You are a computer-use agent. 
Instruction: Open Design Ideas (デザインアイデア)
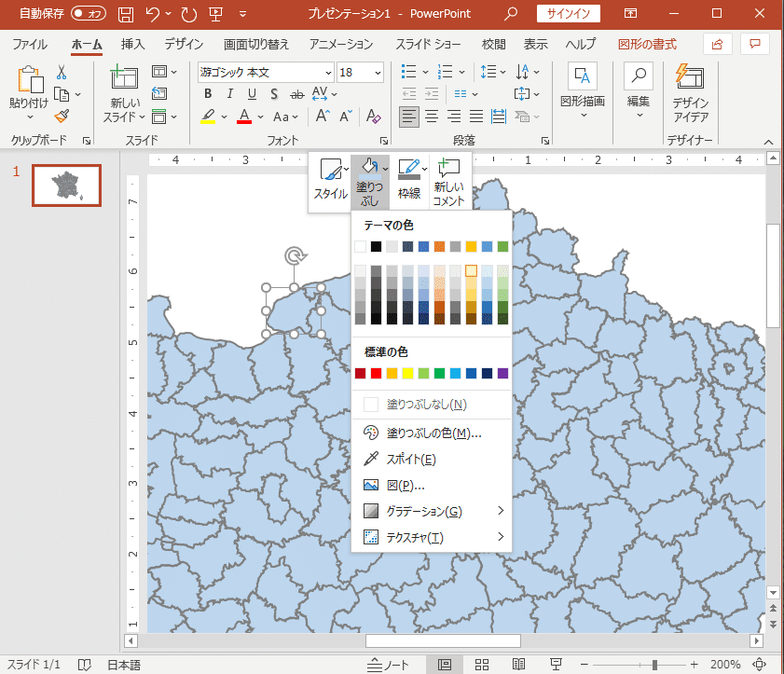tap(690, 93)
